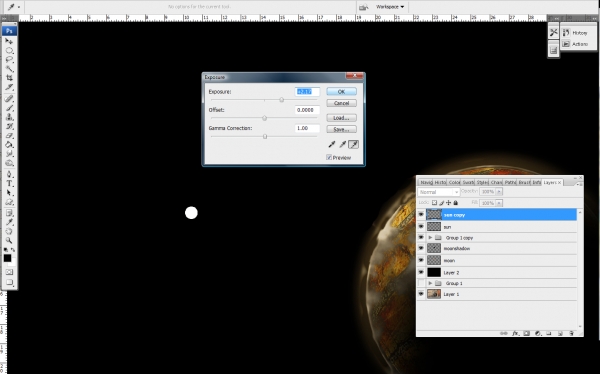Viewport: 600px width, 374px height.
Task: Hide Layer 2 visibility
Action: (421, 272)
